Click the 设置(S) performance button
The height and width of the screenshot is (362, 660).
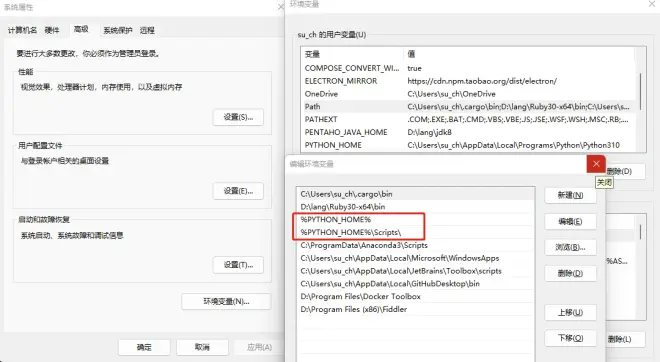click(x=238, y=117)
